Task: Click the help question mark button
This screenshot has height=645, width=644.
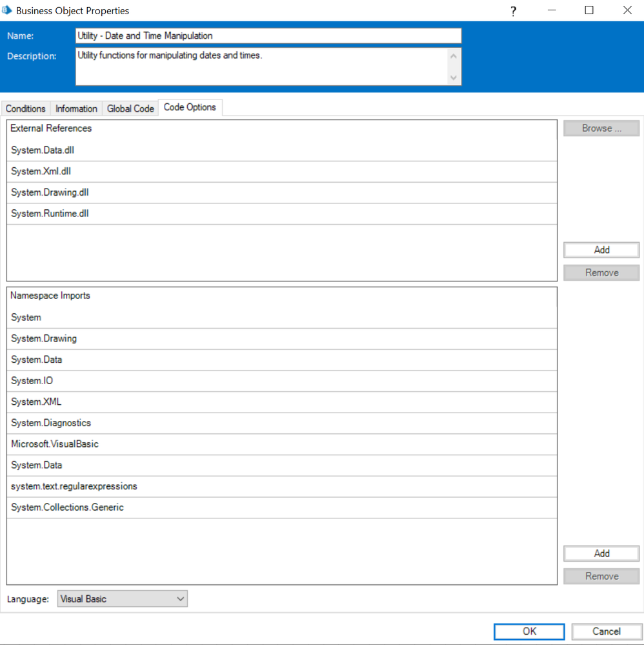Action: pos(513,11)
